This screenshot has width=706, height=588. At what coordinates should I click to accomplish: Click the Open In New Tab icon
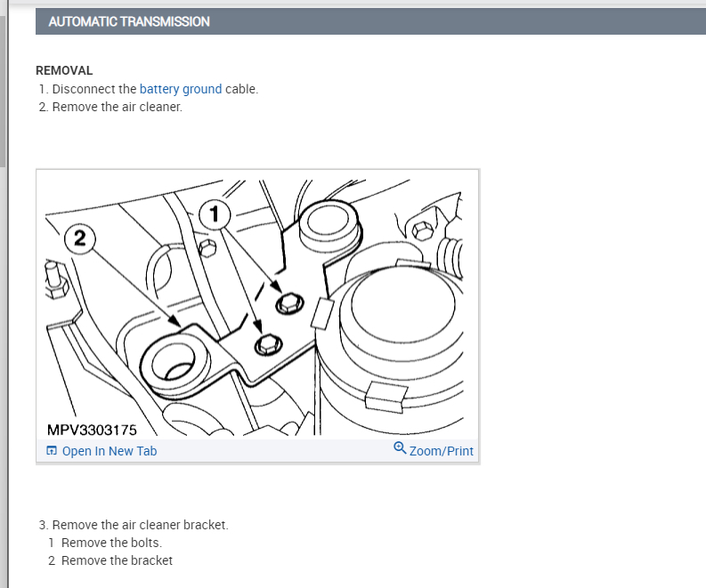point(52,450)
